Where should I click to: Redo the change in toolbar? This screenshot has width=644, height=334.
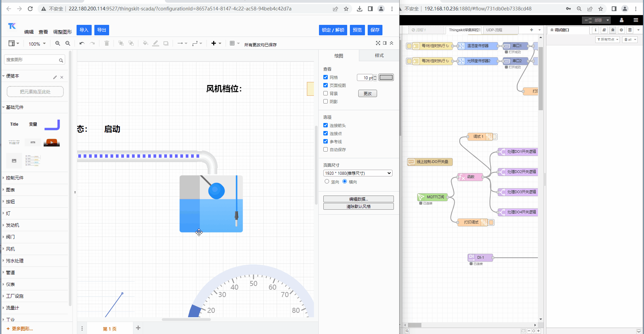coord(92,43)
